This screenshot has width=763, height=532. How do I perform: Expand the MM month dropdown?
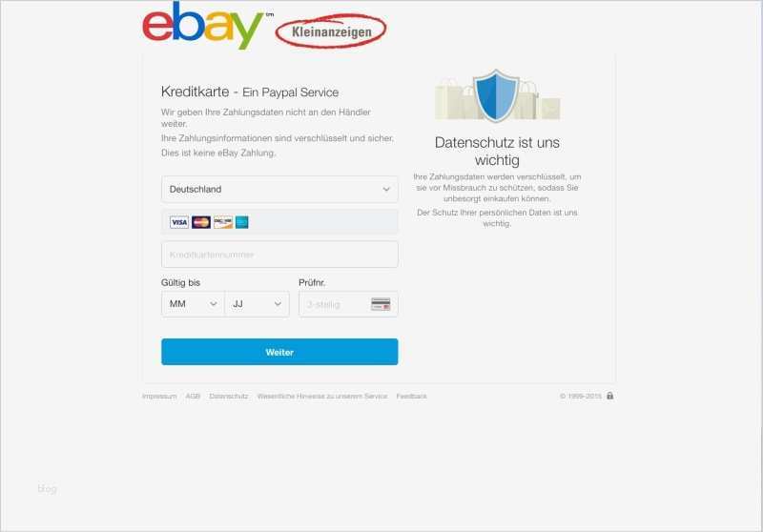194,304
